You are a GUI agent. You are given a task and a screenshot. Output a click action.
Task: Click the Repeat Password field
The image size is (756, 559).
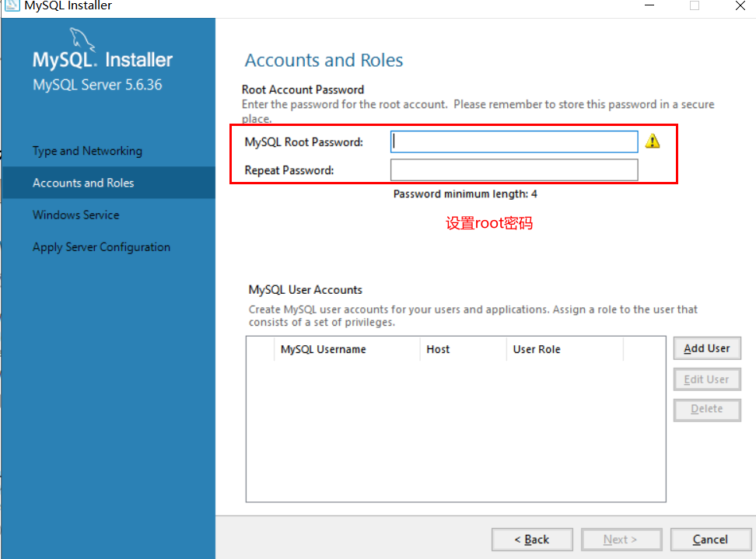[x=513, y=169]
